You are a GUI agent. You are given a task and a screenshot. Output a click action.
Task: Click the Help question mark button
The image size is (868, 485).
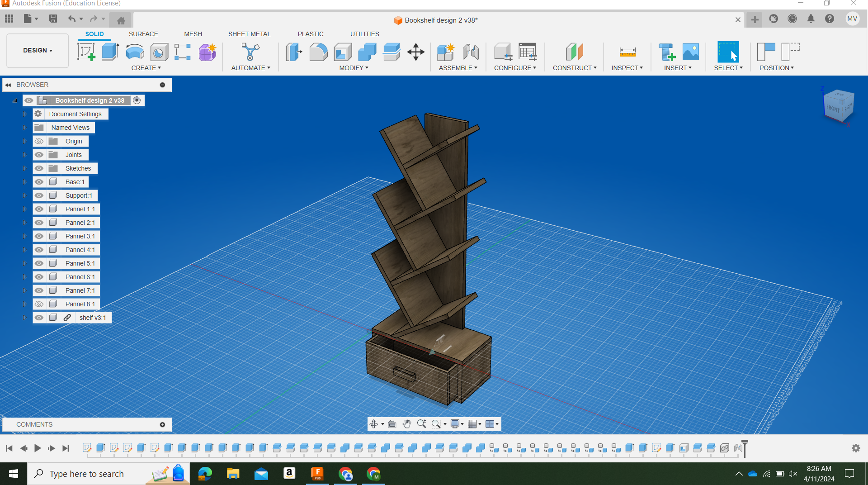pyautogui.click(x=830, y=19)
